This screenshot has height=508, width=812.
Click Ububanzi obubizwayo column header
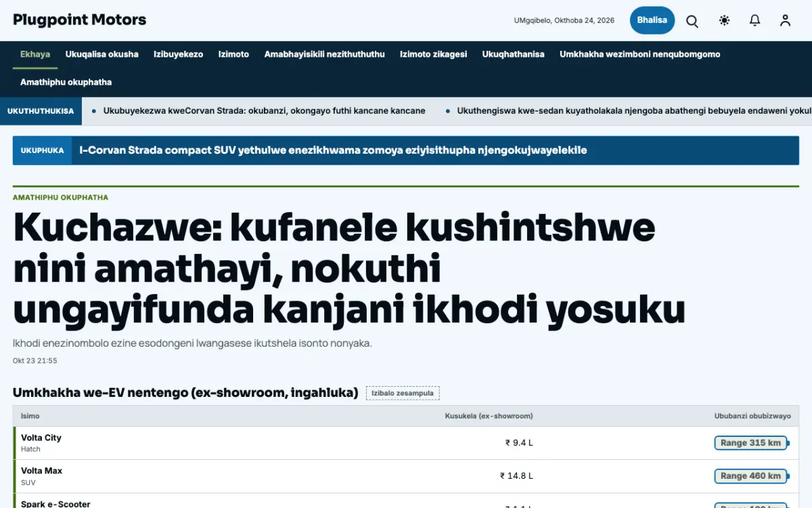pyautogui.click(x=752, y=416)
